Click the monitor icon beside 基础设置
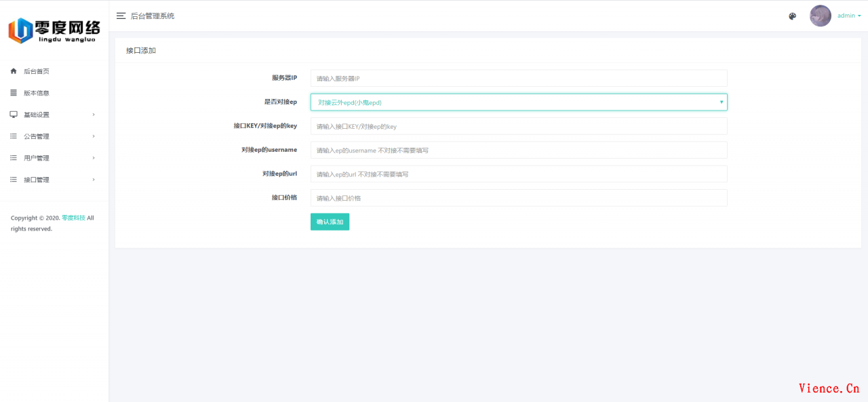 point(13,114)
